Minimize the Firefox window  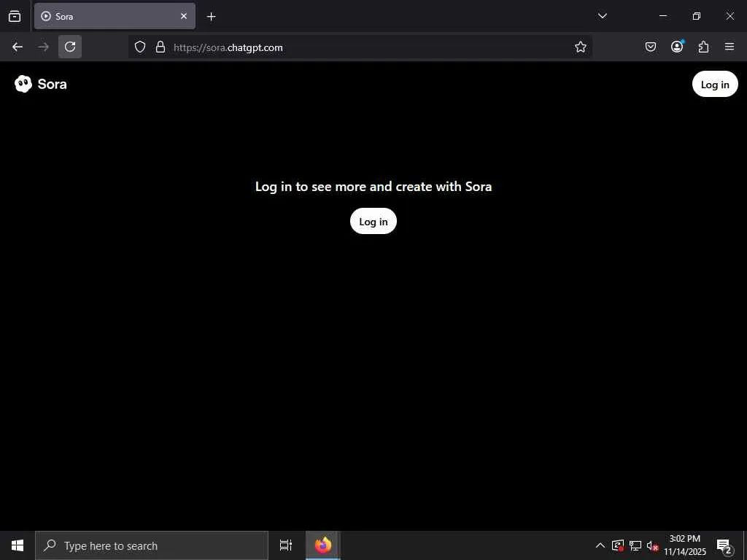(x=662, y=16)
